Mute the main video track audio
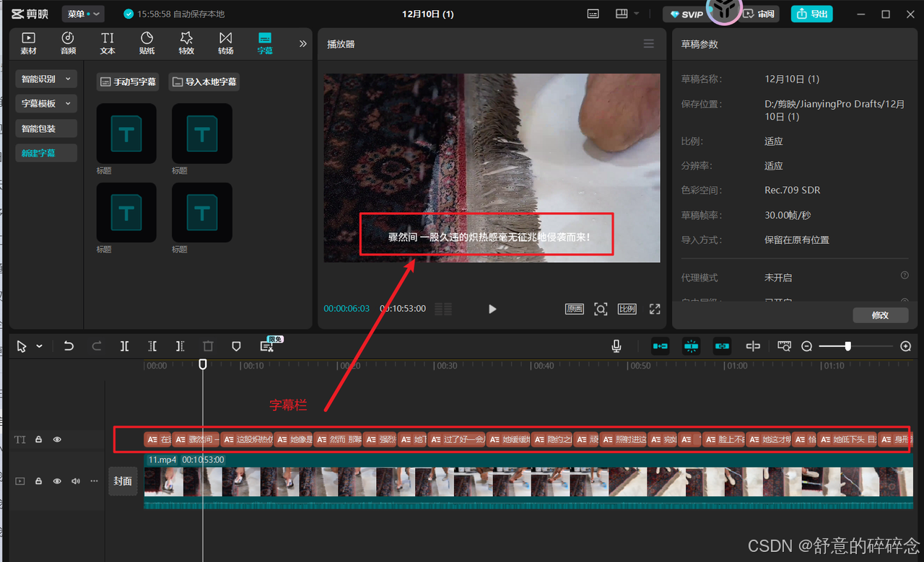924x562 pixels. pos(75,480)
